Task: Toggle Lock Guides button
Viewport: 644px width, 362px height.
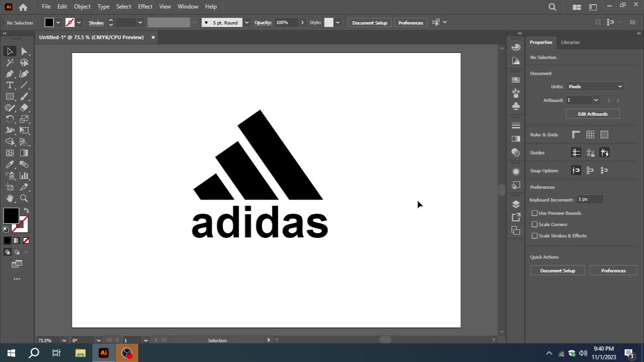Action: point(590,152)
